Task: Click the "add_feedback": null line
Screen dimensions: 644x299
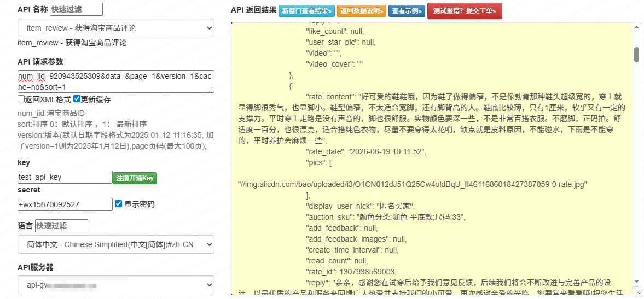Action: click(x=342, y=228)
